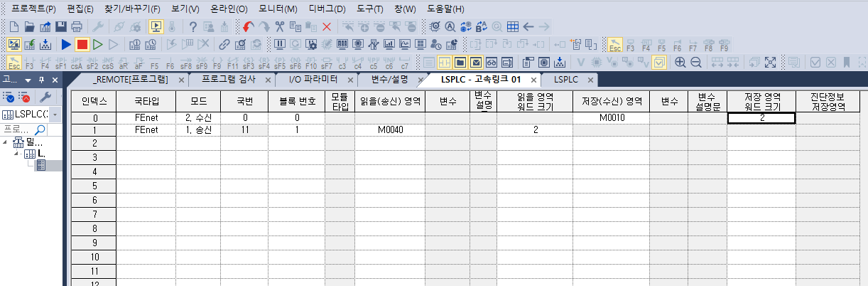The image size is (868, 286).
Task: Switch to the 프로그램 검사 tab
Action: click(229, 79)
